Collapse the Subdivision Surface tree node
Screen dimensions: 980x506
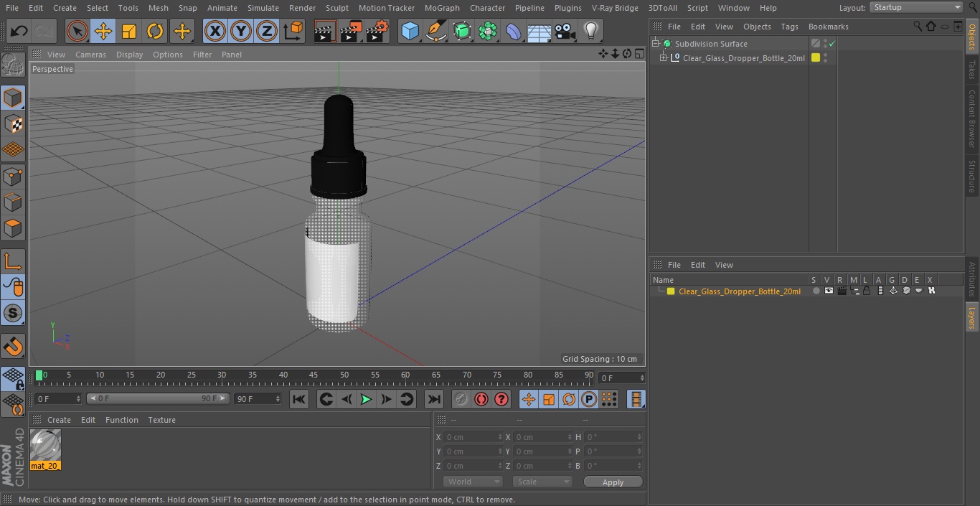[x=655, y=44]
